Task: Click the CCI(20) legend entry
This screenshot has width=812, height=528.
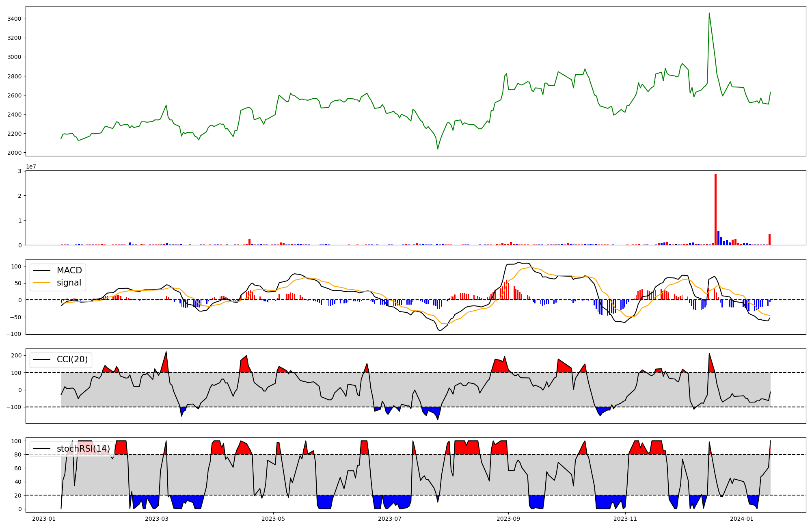Action: 72,359
